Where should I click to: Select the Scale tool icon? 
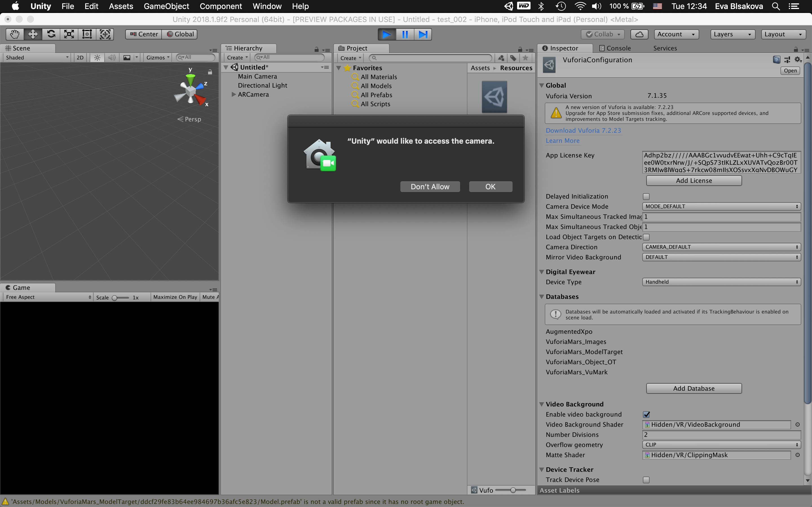[69, 34]
